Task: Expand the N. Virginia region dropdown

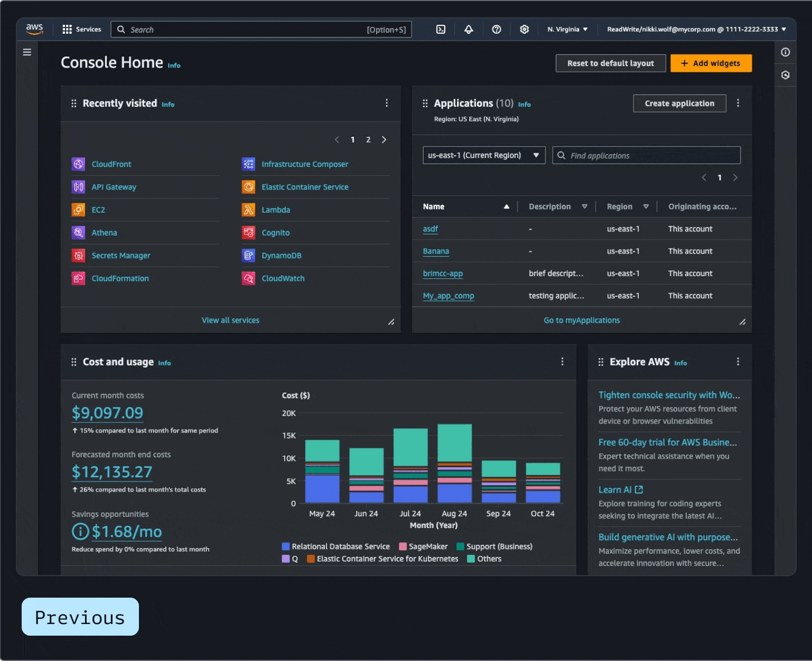Action: tap(567, 30)
